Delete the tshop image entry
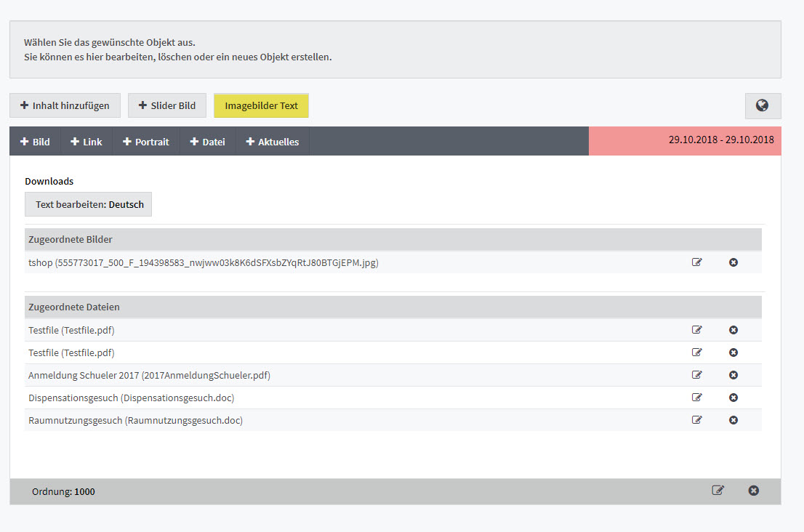Viewport: 804px width, 532px height. (x=733, y=262)
